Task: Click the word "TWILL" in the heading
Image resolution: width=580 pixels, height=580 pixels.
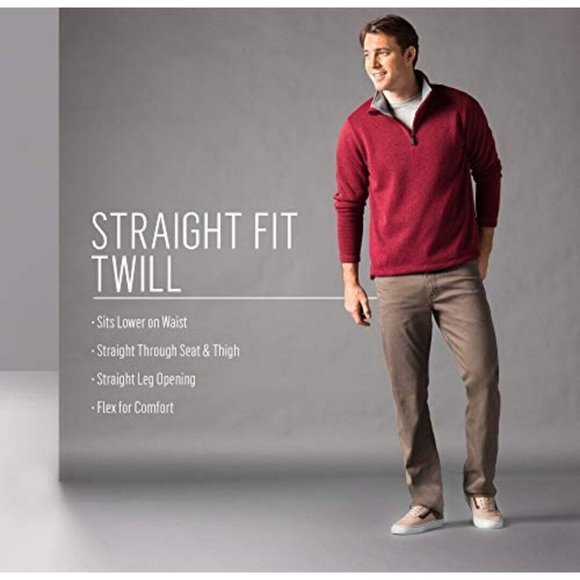Action: click(x=136, y=273)
